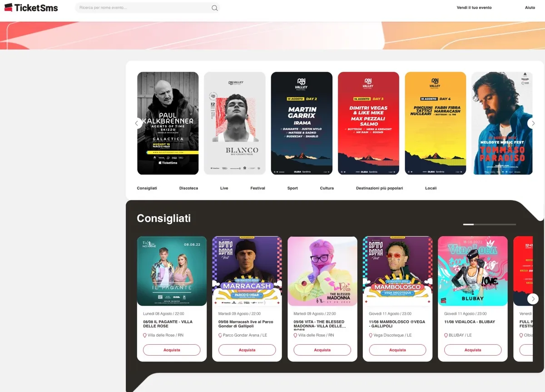Open the Pinguini Tattici Nucleari Day 4 poster
Image resolution: width=545 pixels, height=392 pixels.
tap(436, 123)
